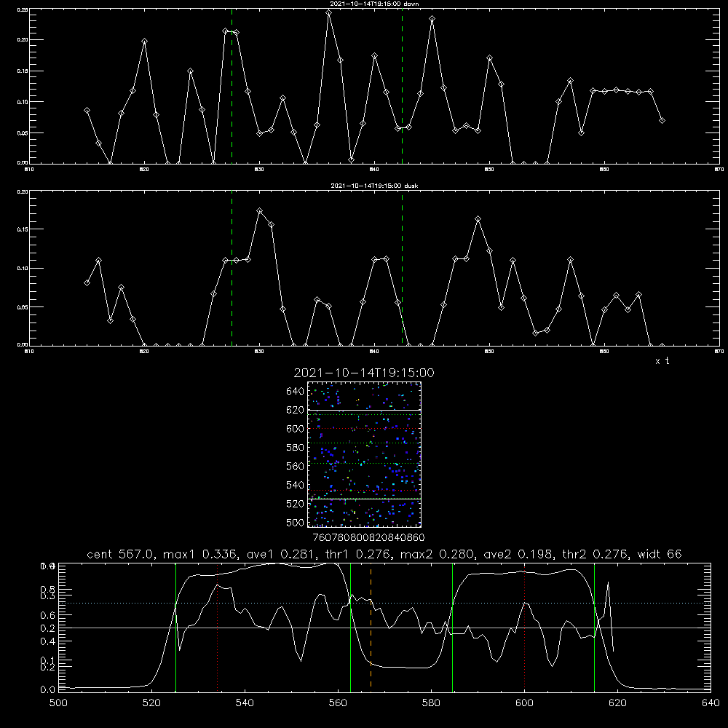Click the 'x t' label below the dusk plot
The image size is (728, 728).
tap(662, 361)
